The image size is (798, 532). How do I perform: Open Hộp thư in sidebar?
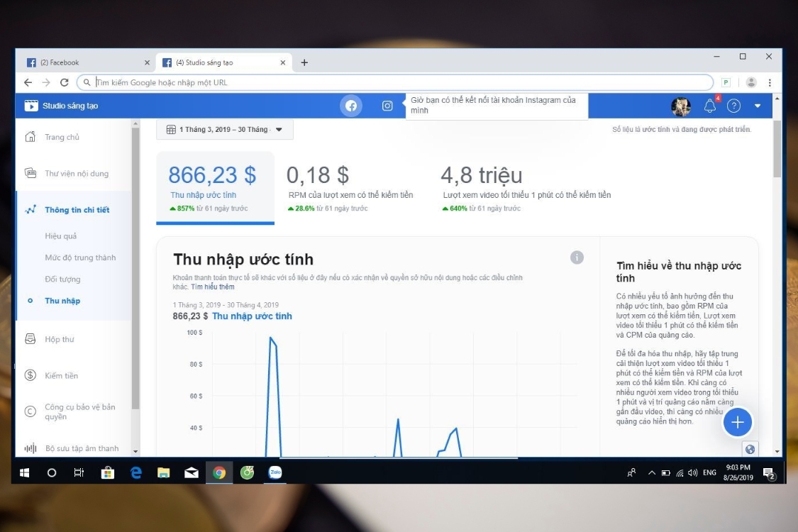click(60, 339)
